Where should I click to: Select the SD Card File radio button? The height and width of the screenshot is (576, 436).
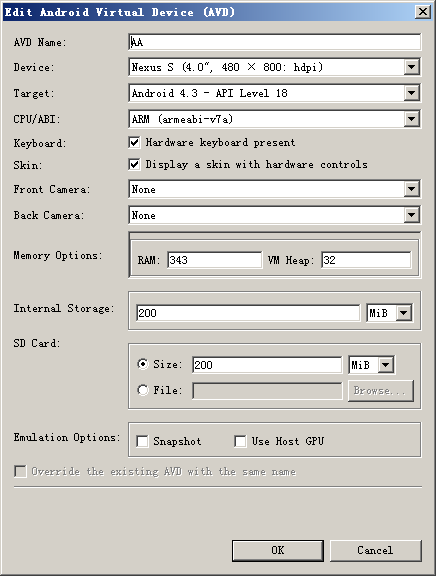pos(143,390)
